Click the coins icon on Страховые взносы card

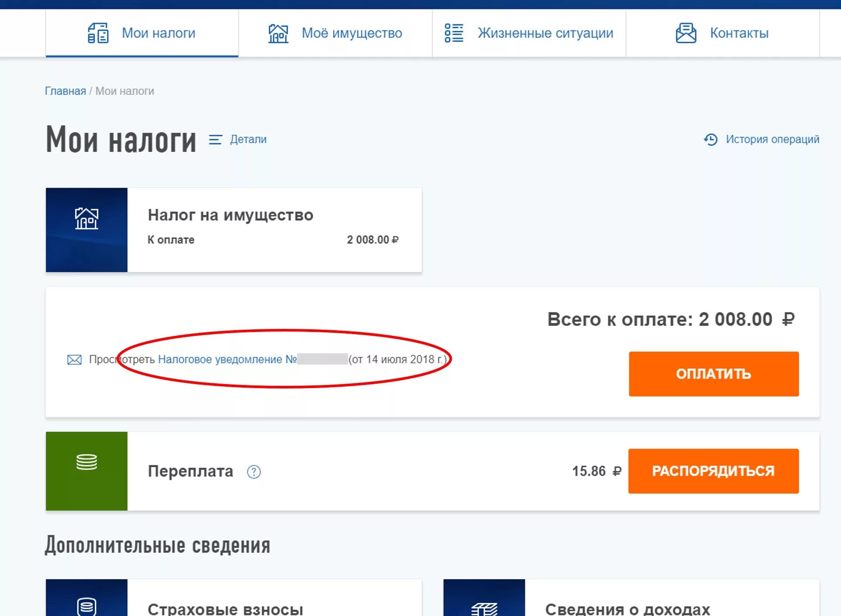(x=87, y=606)
